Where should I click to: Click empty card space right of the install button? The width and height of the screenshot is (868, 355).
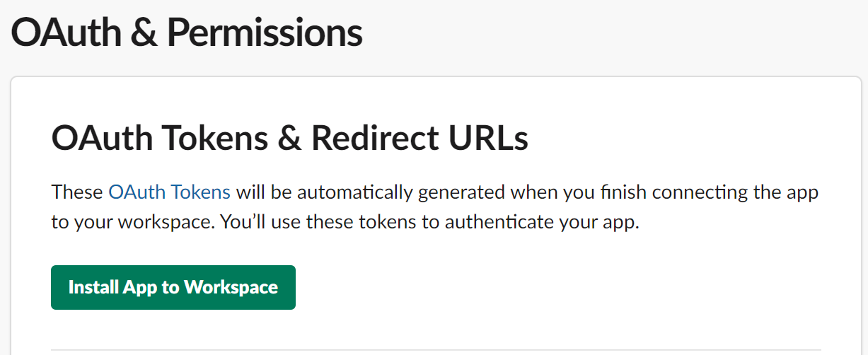click(x=559, y=287)
